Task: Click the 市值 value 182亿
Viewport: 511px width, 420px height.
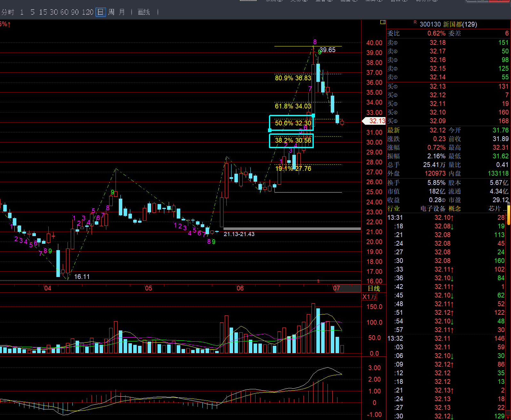Action: click(437, 191)
